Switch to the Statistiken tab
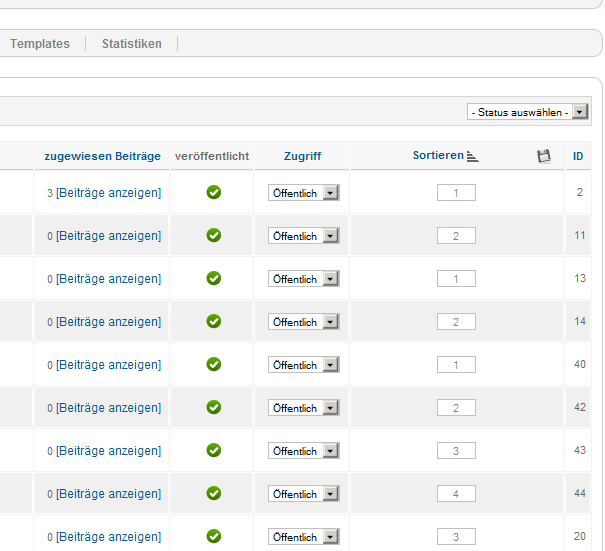This screenshot has width=605, height=551. pyautogui.click(x=132, y=44)
